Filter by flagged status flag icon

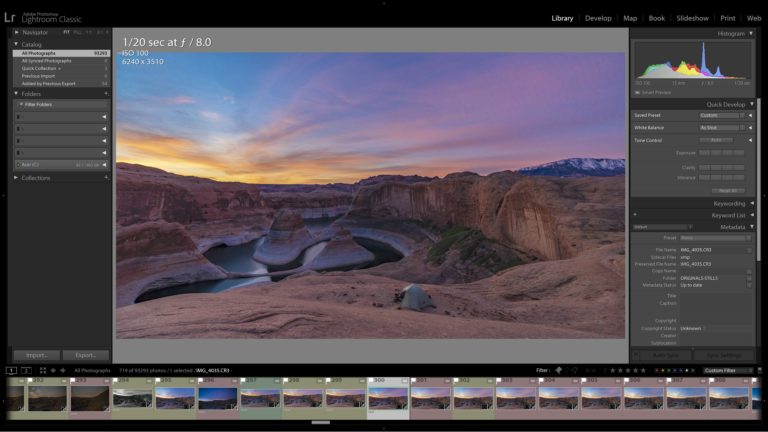pos(558,370)
